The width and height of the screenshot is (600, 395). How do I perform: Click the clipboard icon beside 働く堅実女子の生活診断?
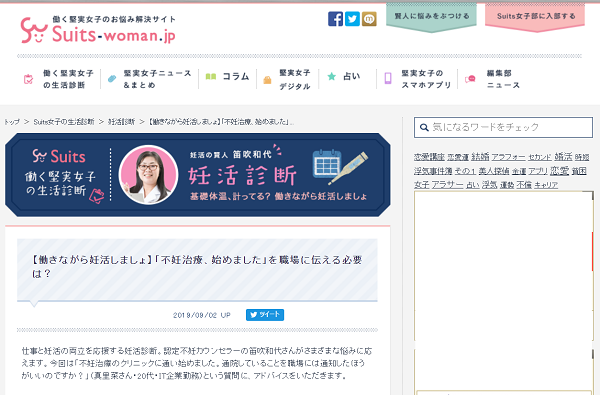(28, 79)
